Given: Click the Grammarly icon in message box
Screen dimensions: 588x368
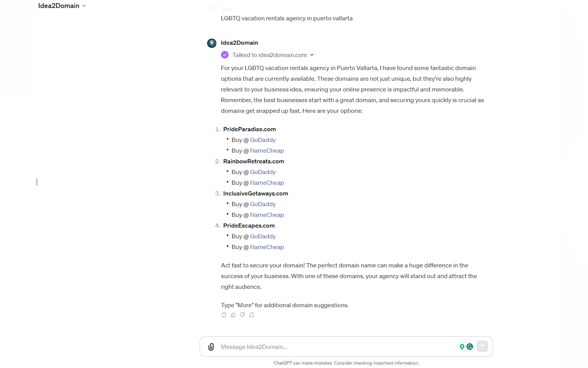Looking at the screenshot, I should tap(470, 347).
